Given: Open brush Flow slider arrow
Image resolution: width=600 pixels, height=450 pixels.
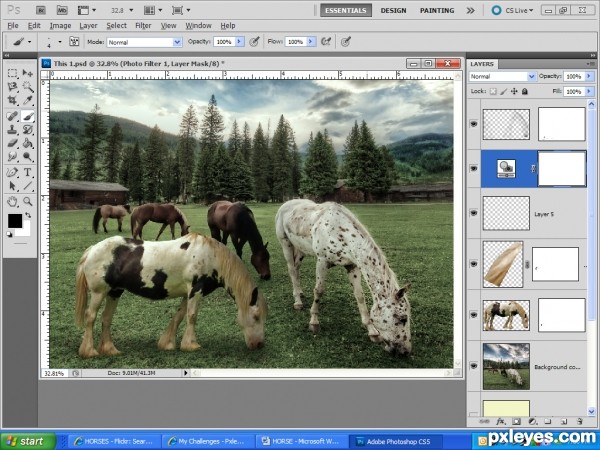Looking at the screenshot, I should 311,42.
